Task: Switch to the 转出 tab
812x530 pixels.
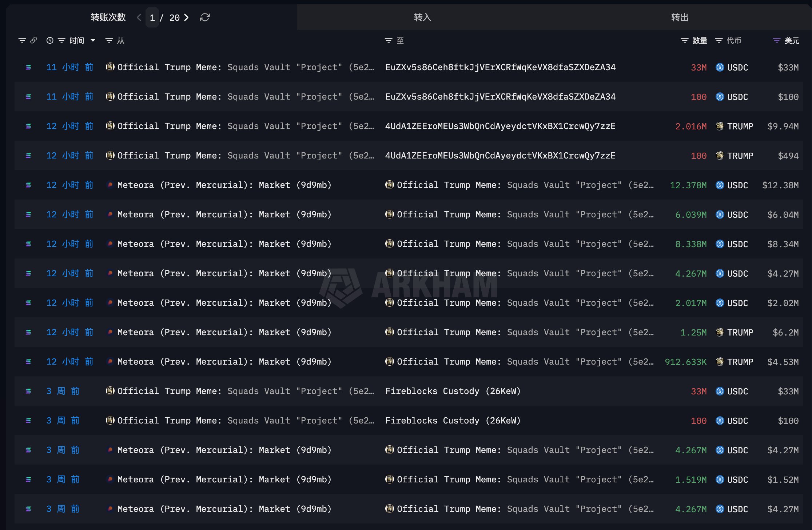Action: click(x=680, y=17)
